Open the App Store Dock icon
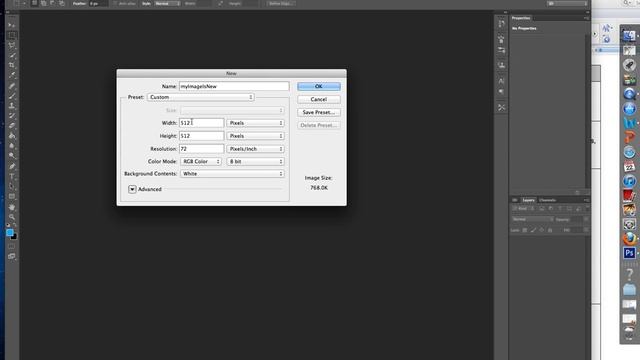This screenshot has width=640, height=360. click(629, 109)
